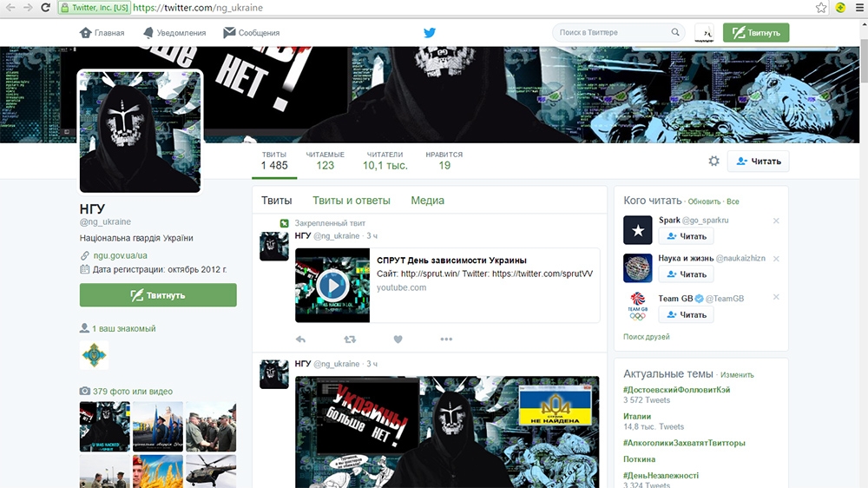Click the search magnifier icon
The height and width of the screenshot is (488, 868).
[675, 32]
